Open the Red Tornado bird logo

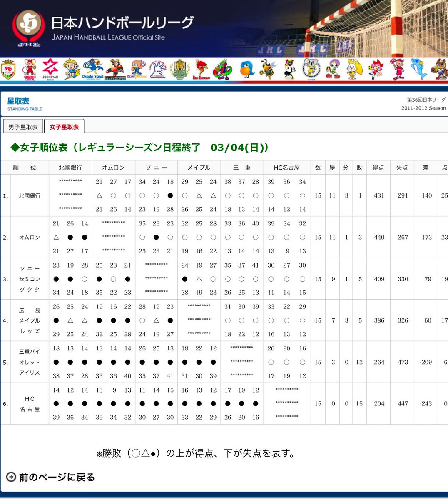point(201,69)
